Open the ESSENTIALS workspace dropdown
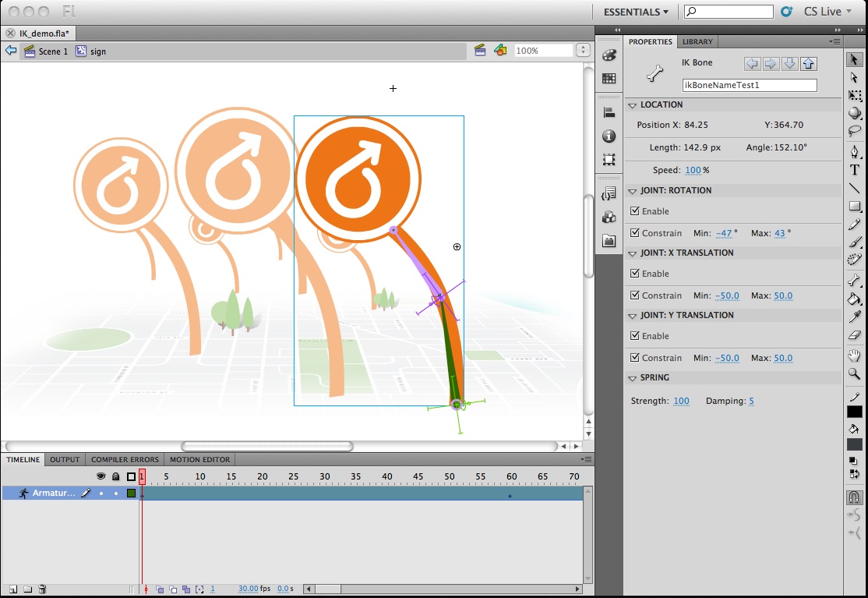Image resolution: width=868 pixels, height=598 pixels. click(636, 12)
